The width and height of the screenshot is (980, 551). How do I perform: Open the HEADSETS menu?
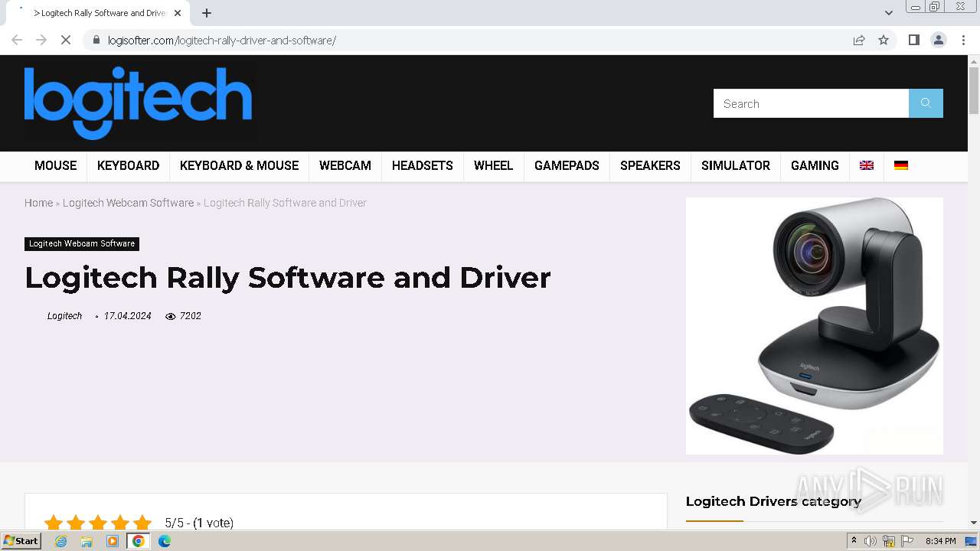[423, 165]
